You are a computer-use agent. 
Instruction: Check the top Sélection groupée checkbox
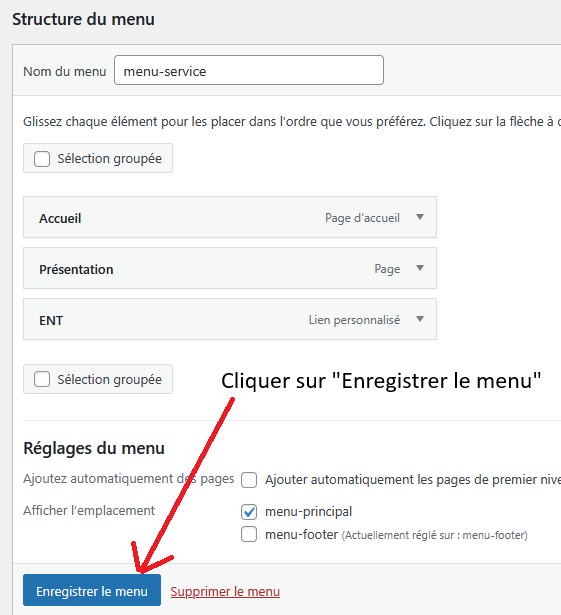42,159
